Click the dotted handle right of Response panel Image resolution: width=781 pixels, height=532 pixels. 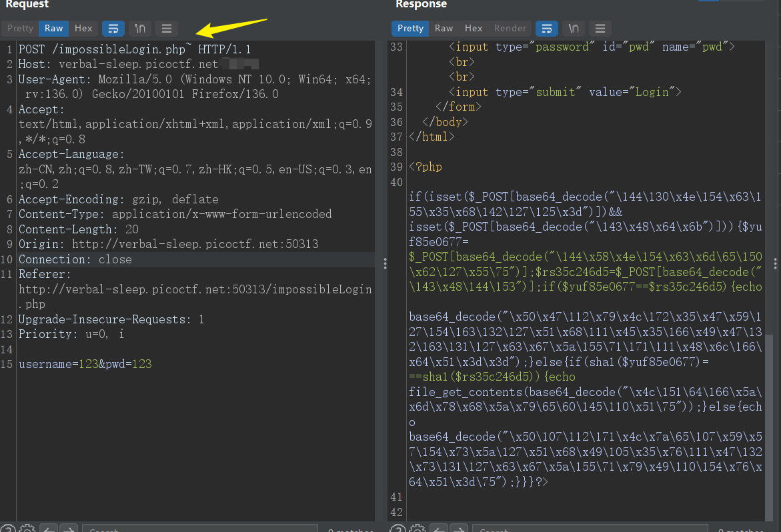(x=775, y=264)
